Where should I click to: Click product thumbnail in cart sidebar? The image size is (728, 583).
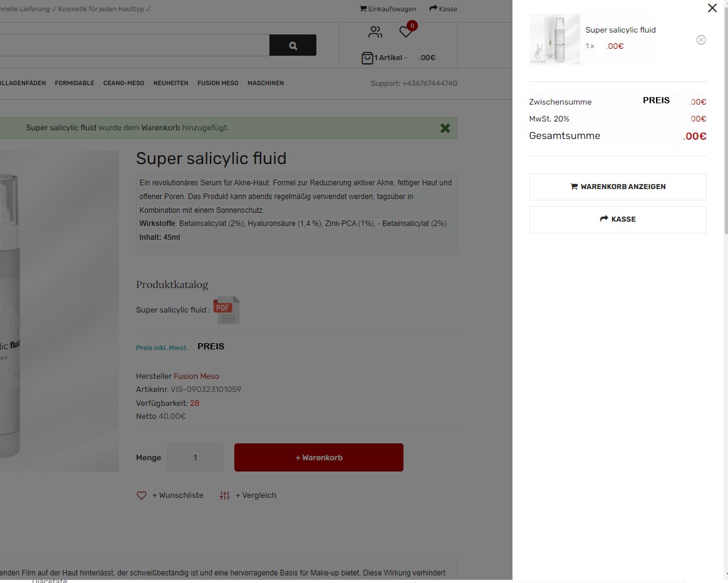(554, 39)
